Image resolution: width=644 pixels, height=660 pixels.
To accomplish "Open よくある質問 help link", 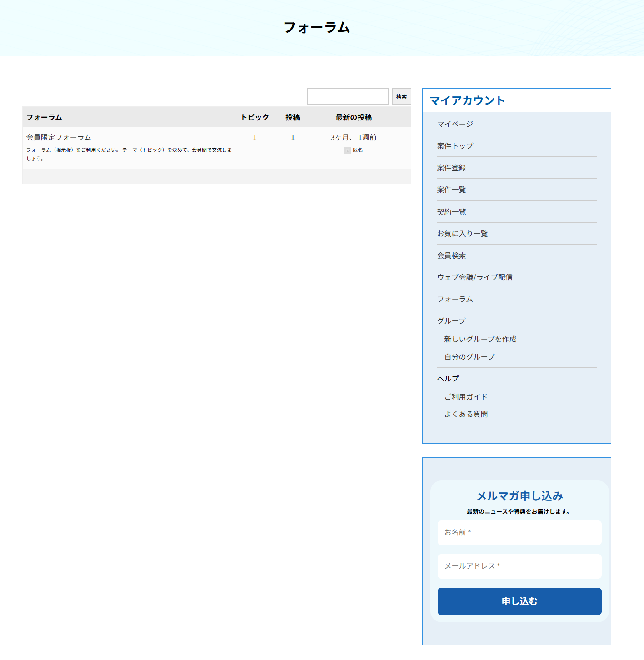I will (466, 414).
